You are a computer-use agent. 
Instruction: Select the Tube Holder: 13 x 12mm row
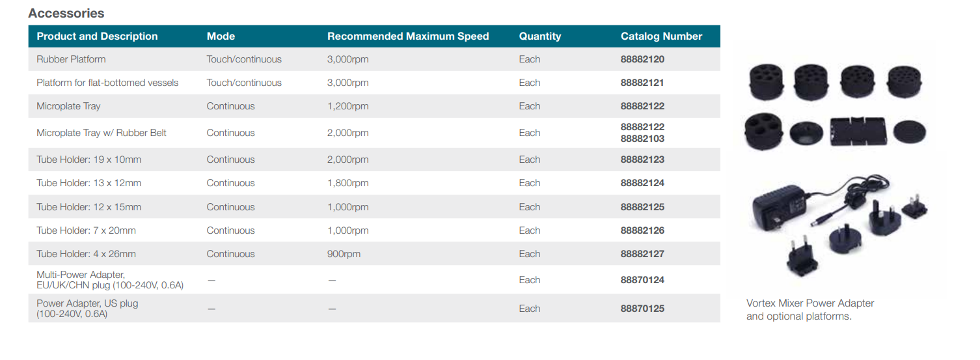pos(374,183)
